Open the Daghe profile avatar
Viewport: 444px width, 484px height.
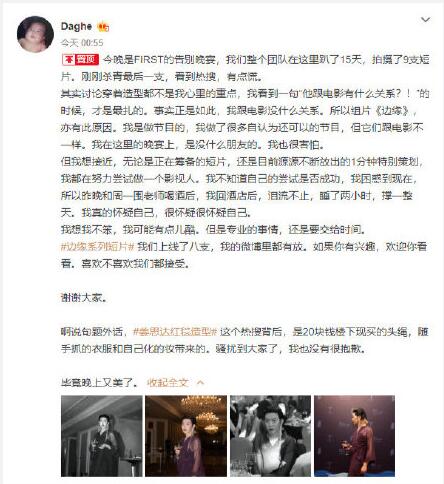[x=35, y=34]
